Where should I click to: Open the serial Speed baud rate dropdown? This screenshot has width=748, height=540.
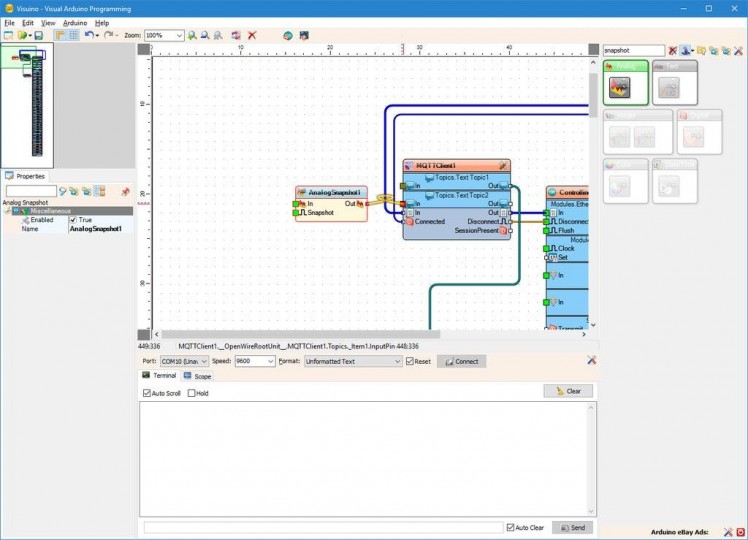(269, 361)
